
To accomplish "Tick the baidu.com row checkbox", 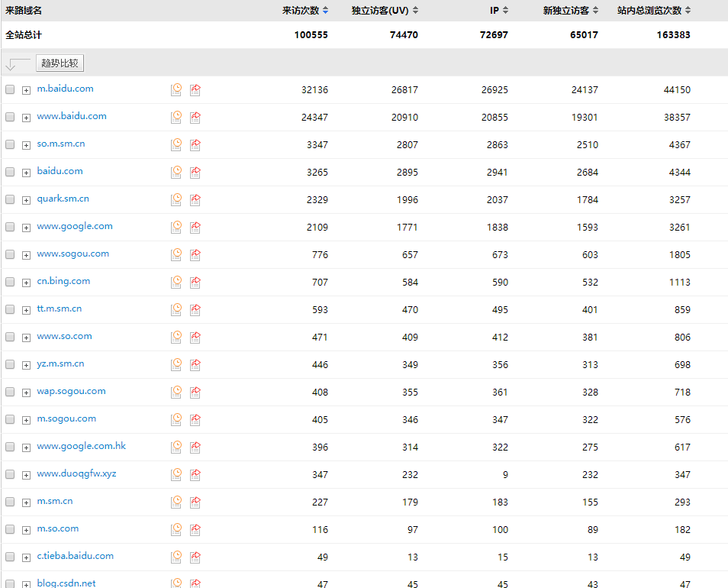I will (x=10, y=171).
